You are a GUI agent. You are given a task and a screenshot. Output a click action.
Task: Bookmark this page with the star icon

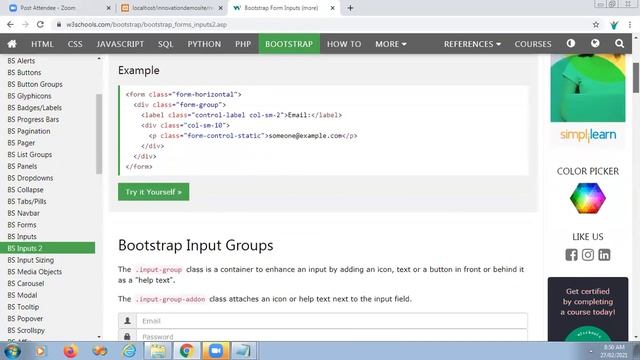point(596,24)
